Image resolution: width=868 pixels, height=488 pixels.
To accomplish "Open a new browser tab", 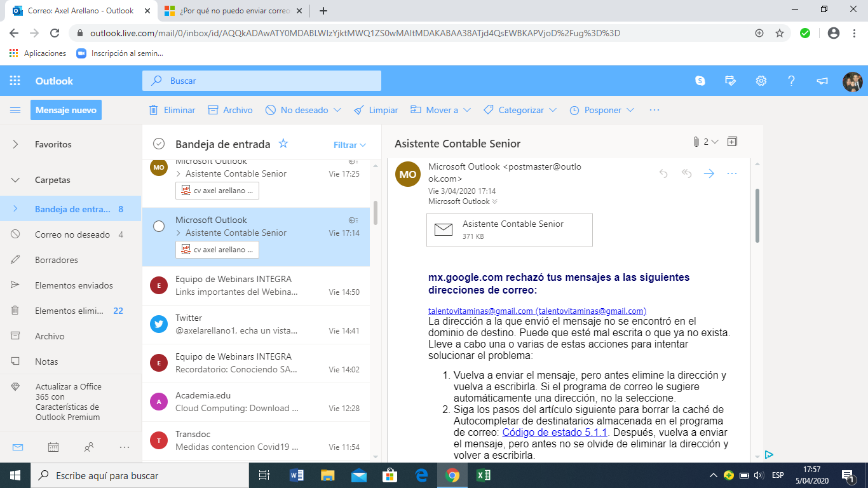I will click(x=323, y=11).
